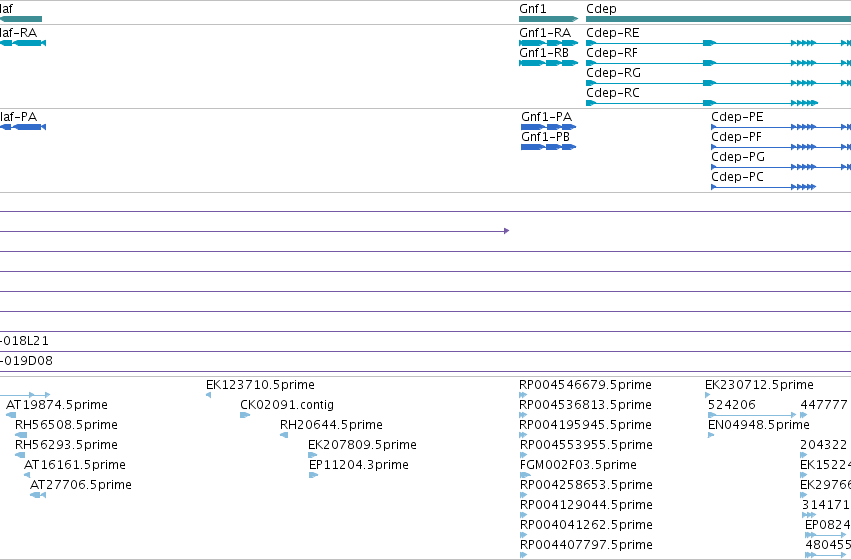Image resolution: width=851 pixels, height=560 pixels.
Task: Select the Cdep gene span
Action: tap(719, 19)
